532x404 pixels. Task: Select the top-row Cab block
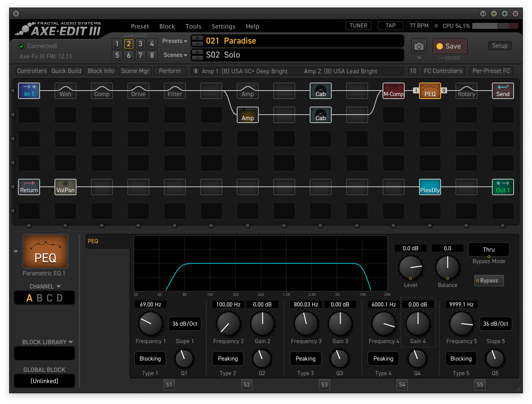[x=320, y=91]
